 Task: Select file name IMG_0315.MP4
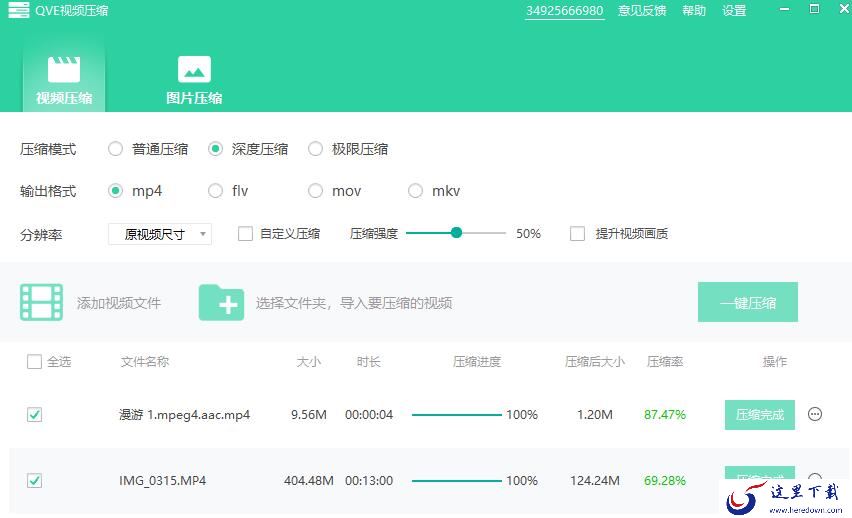(162, 480)
